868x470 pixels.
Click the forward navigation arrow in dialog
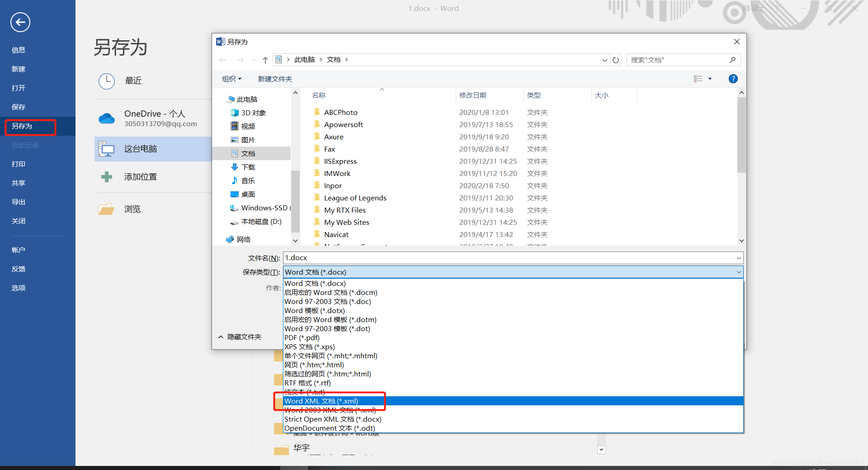[240, 60]
